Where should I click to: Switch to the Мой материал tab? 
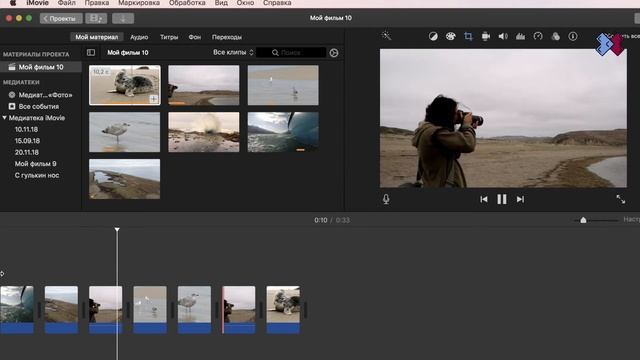pos(97,37)
